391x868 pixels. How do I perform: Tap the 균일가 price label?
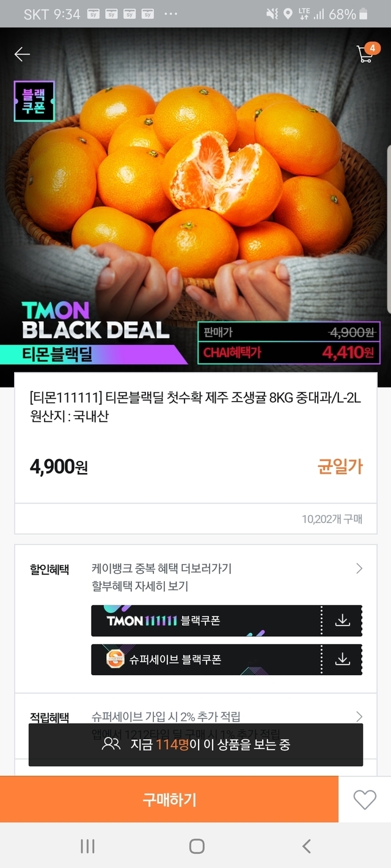coord(340,467)
